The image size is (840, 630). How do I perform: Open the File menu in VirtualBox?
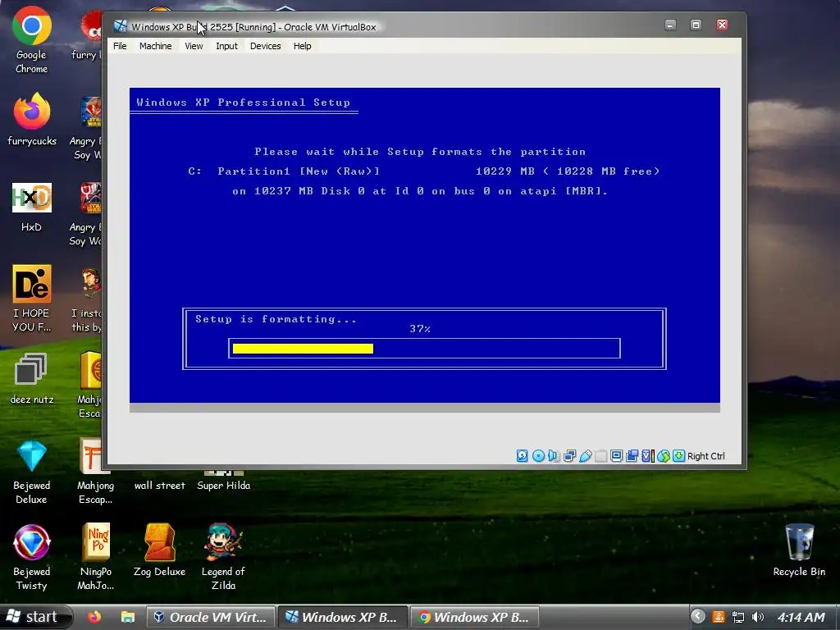[x=120, y=46]
